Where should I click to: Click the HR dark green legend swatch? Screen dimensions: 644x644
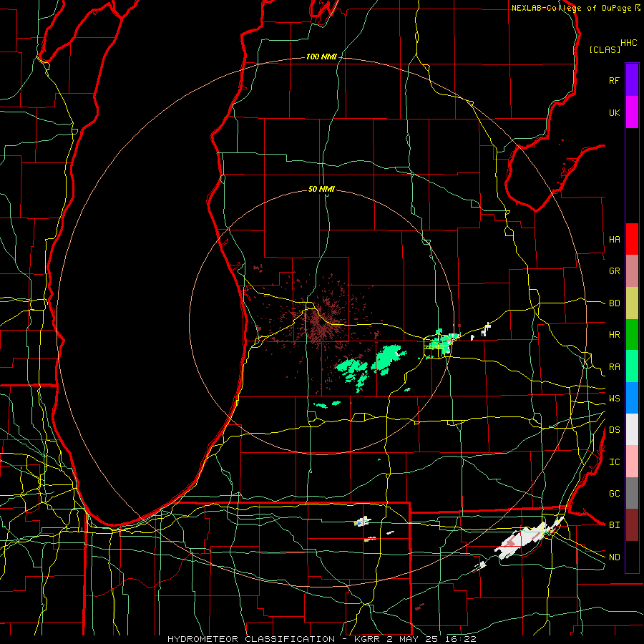click(632, 335)
